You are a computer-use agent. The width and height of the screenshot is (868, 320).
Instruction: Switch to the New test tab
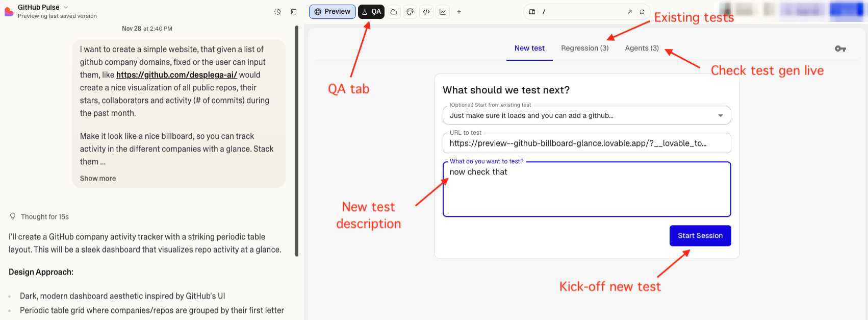click(529, 48)
